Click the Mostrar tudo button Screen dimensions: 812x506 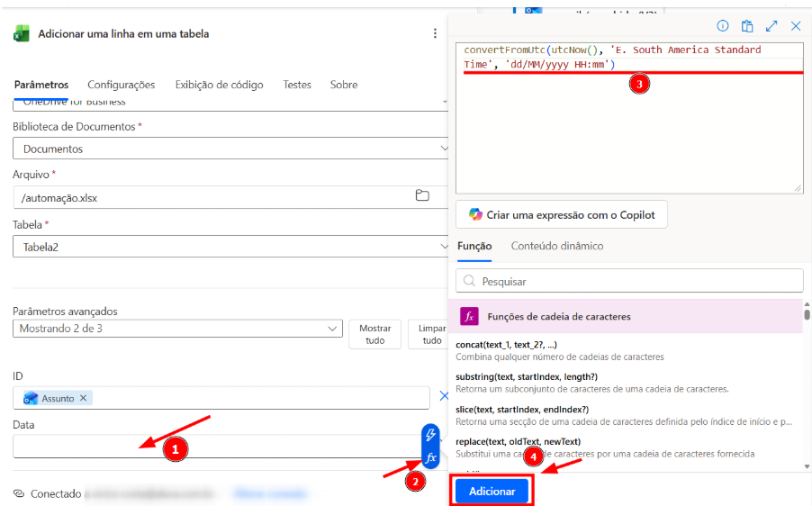pyautogui.click(x=374, y=335)
